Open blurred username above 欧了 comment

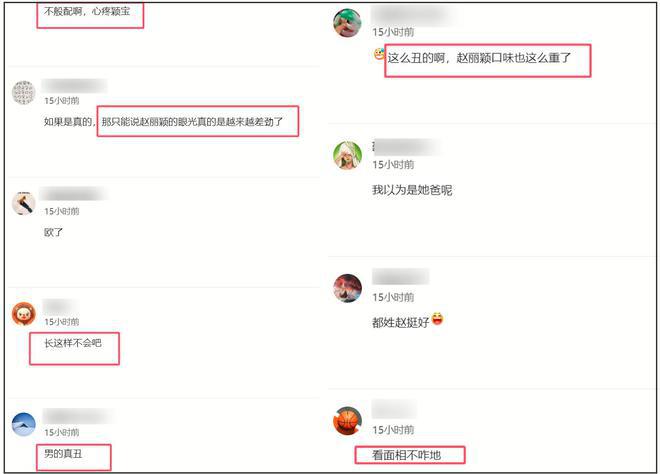(72, 194)
